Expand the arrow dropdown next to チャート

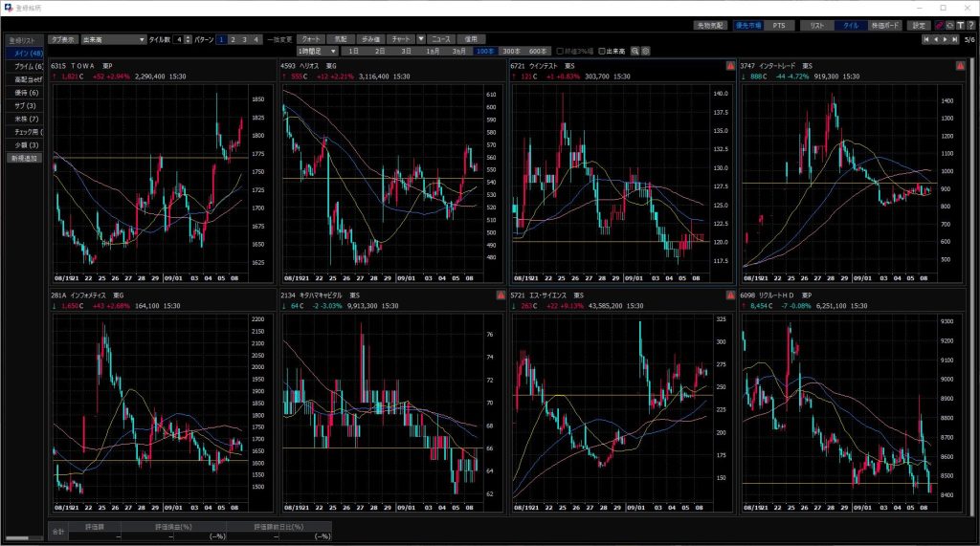(x=421, y=39)
